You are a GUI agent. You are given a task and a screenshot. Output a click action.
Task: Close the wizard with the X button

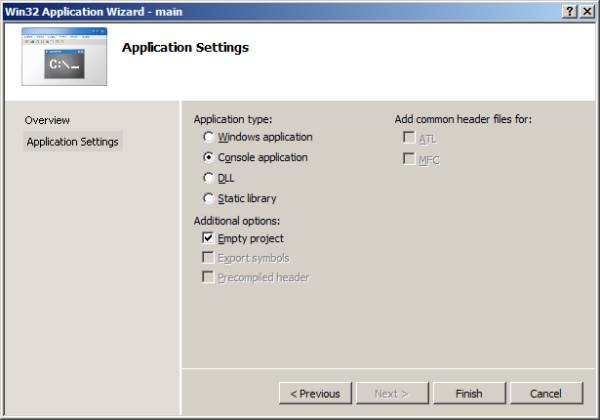(587, 11)
